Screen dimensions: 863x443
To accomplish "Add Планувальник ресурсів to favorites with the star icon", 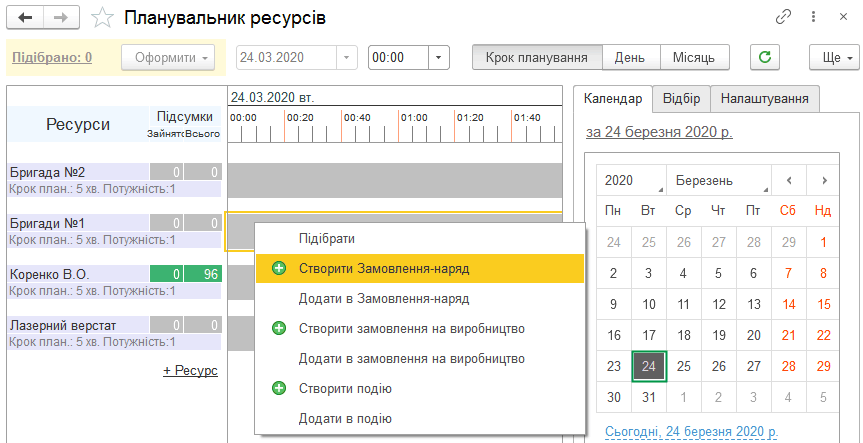I will [x=102, y=18].
